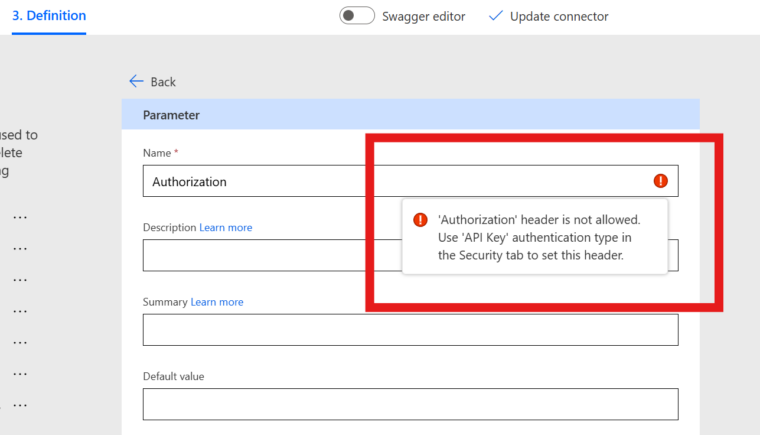Image resolution: width=760 pixels, height=435 pixels.
Task: Click the error icon in Name field
Action: coord(661,181)
